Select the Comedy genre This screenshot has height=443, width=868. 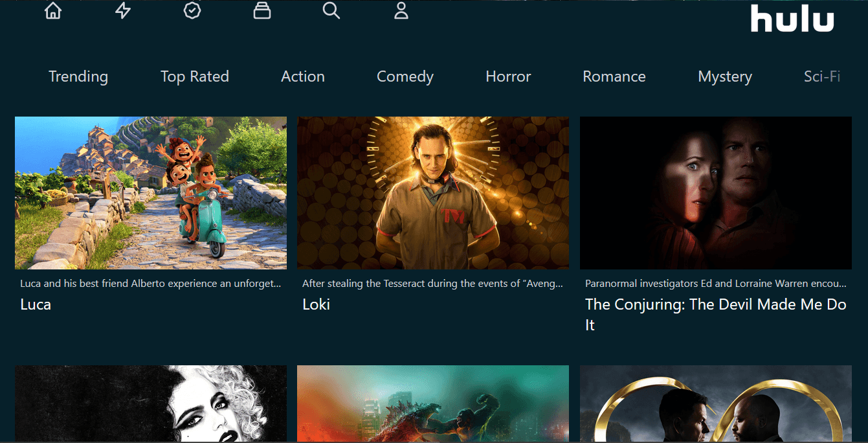tap(405, 76)
